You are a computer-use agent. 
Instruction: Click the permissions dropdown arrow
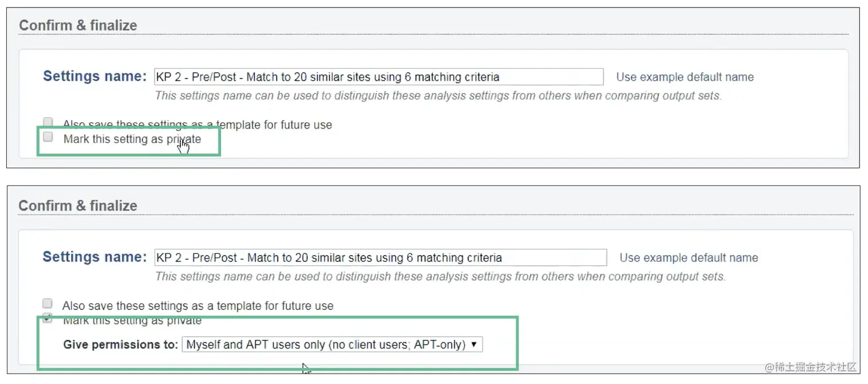(x=474, y=345)
